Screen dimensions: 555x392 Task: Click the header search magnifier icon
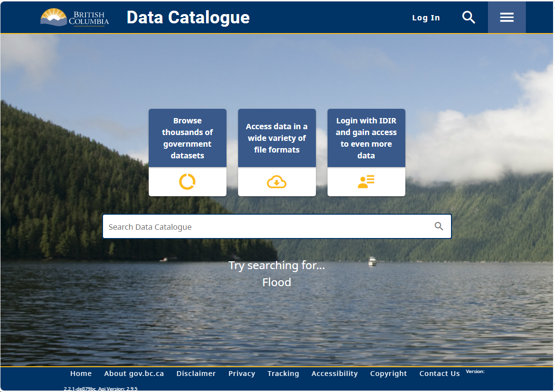click(468, 17)
